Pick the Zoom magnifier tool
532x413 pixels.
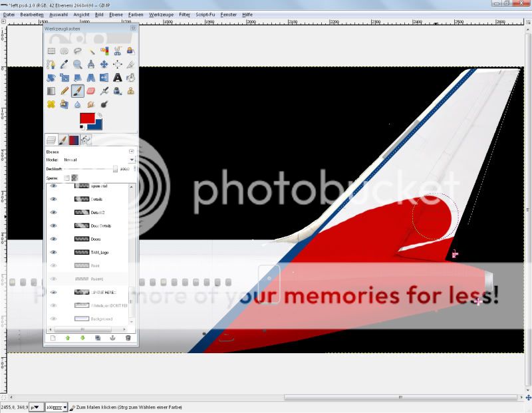click(78, 65)
